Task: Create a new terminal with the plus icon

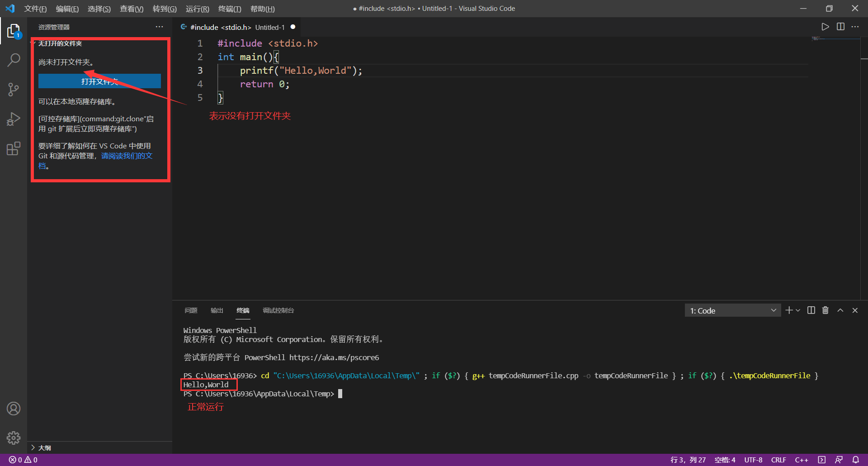Action: (x=788, y=310)
